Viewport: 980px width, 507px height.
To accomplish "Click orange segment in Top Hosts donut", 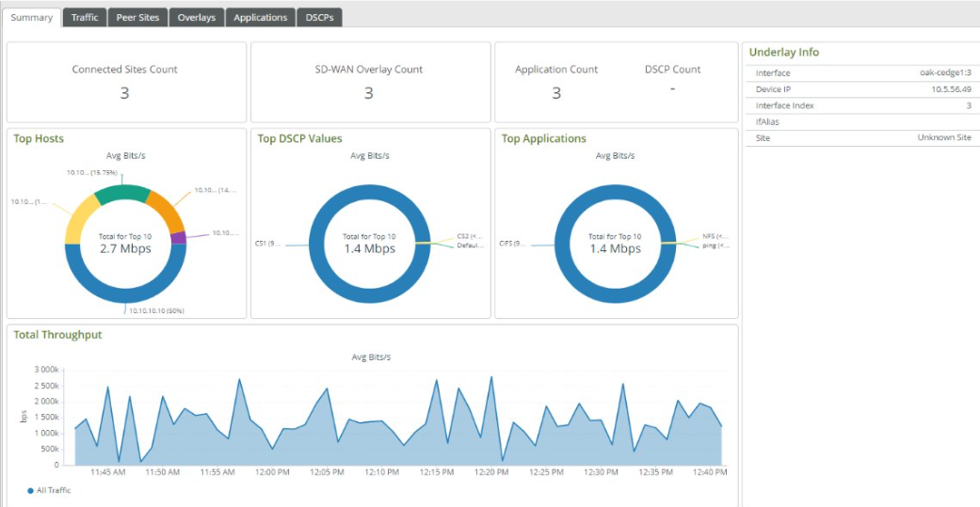I will click(x=167, y=209).
